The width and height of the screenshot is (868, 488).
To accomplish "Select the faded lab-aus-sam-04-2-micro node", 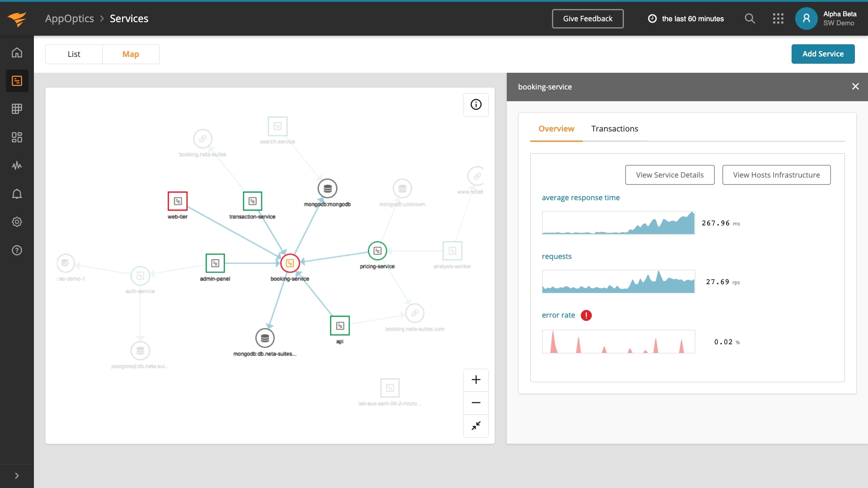I will [390, 388].
